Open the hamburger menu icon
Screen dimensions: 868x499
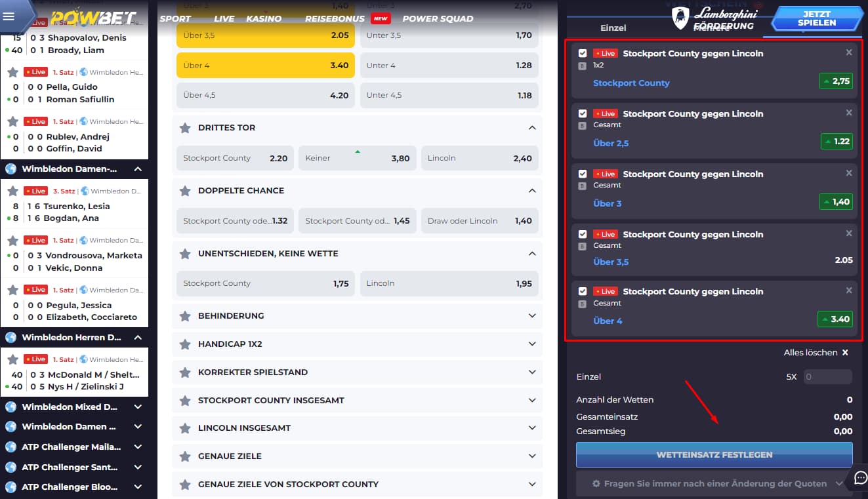tap(9, 16)
